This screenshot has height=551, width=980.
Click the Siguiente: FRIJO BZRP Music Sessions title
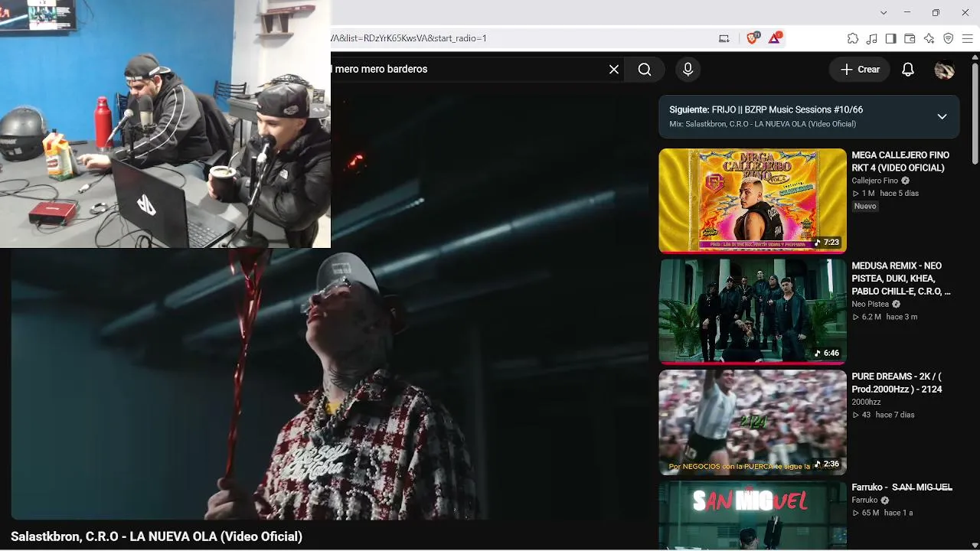[x=766, y=110]
